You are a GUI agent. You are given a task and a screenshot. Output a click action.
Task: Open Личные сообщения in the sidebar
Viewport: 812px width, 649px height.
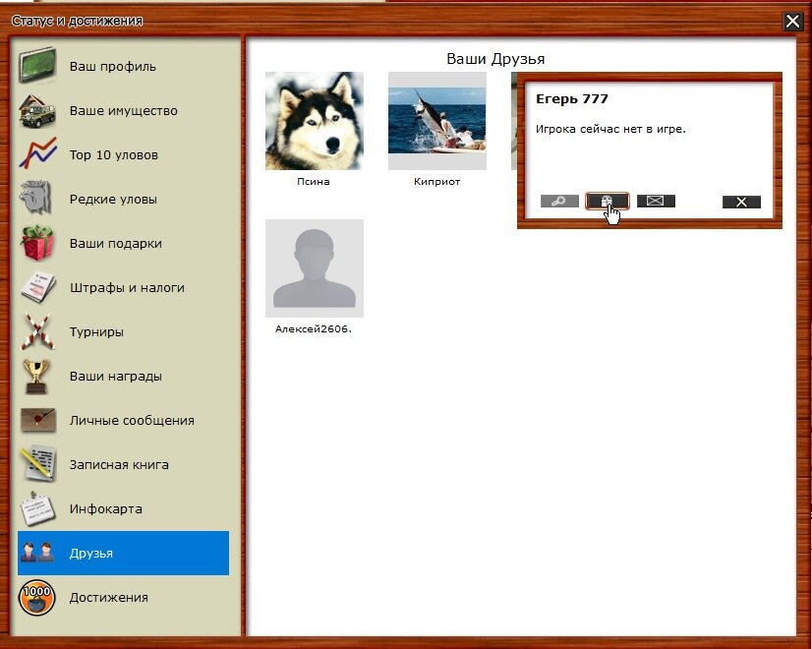131,420
